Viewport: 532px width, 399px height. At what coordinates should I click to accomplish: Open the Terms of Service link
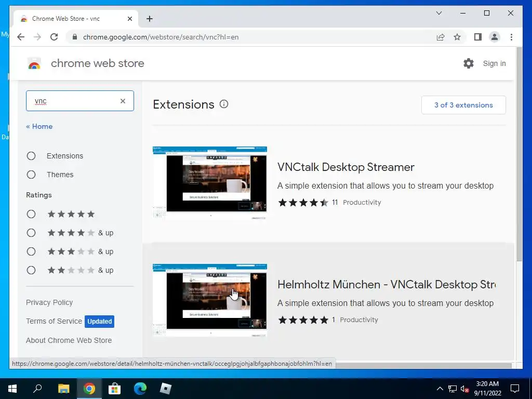click(54, 321)
